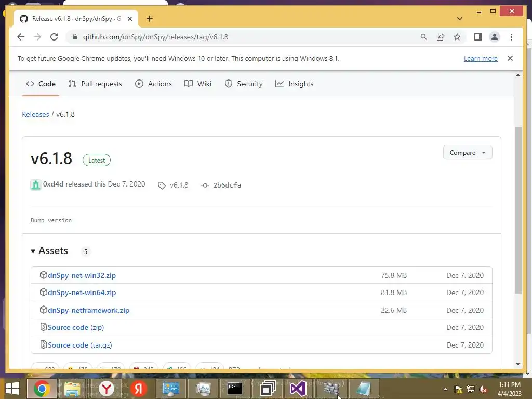Dismiss the Chrome update notice
This screenshot has width=532, height=399.
pos(510,58)
